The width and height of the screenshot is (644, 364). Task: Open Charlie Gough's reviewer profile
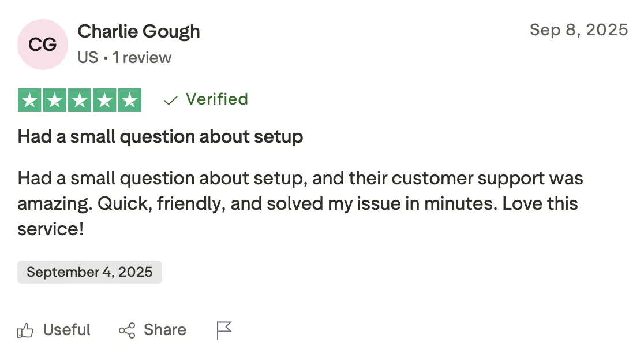point(138,31)
